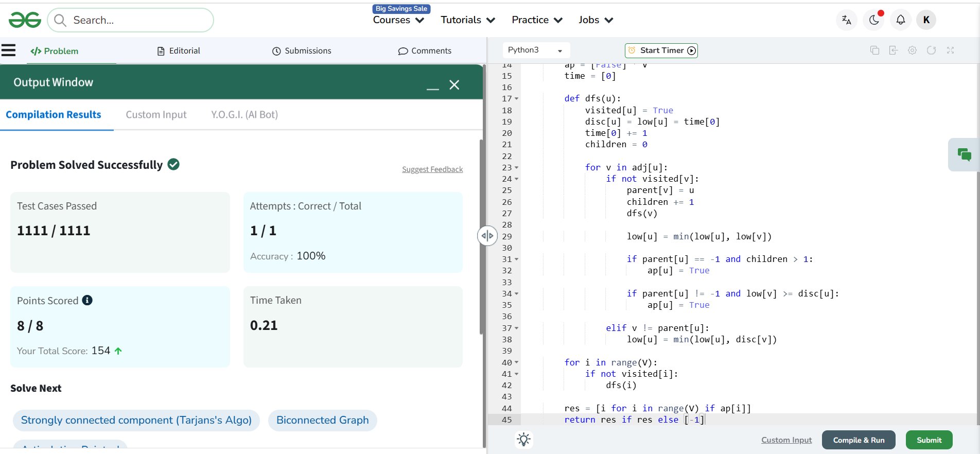Open the editor settings gear icon
Viewport: 980px width, 454px height.
coord(912,50)
